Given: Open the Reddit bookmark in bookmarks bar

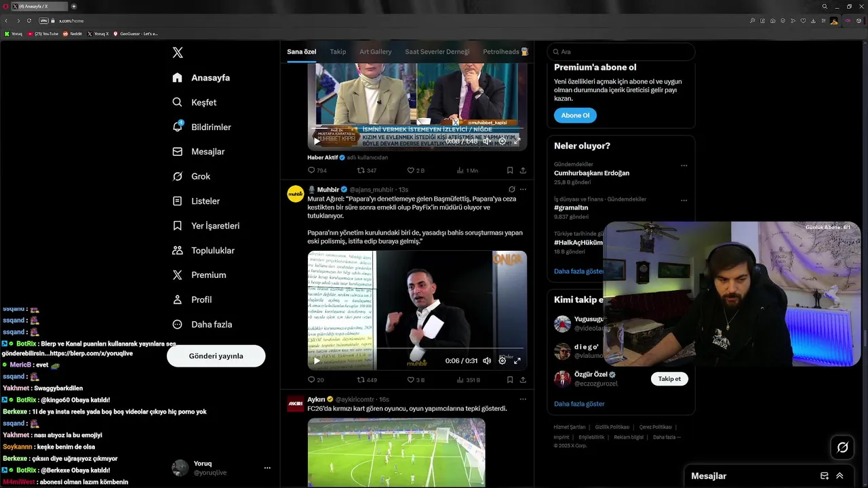Looking at the screenshot, I should pyautogui.click(x=73, y=33).
